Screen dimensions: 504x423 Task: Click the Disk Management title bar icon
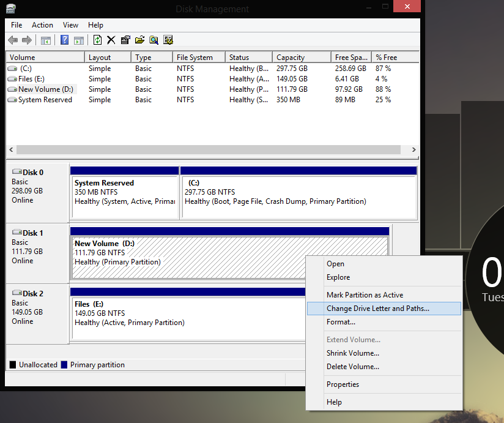coord(10,9)
